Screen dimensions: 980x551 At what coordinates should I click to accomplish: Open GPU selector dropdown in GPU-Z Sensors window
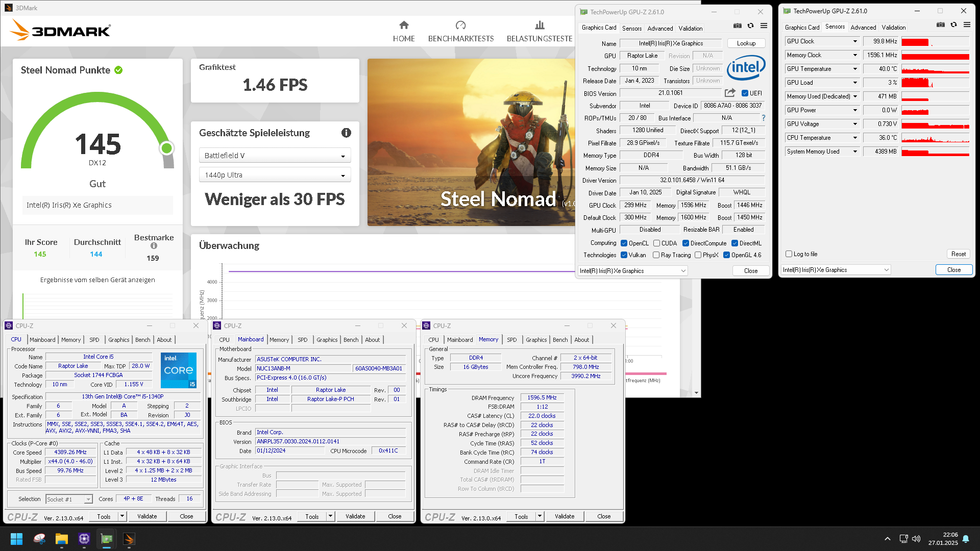[x=836, y=270]
